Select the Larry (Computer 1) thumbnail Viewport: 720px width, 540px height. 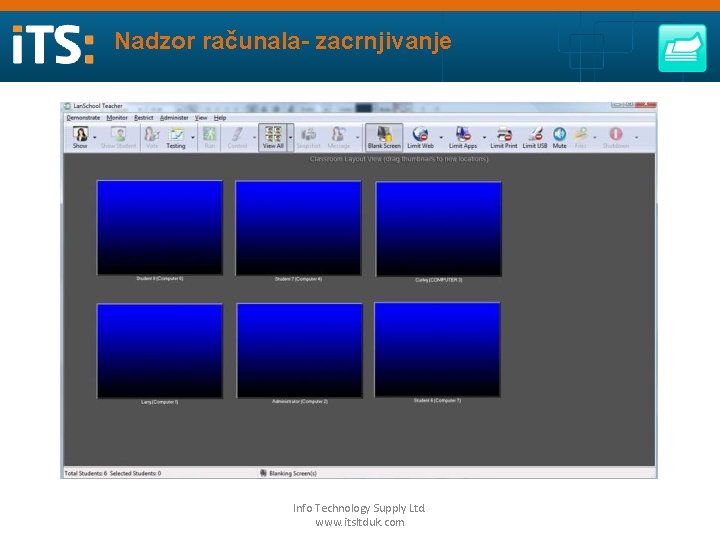160,351
